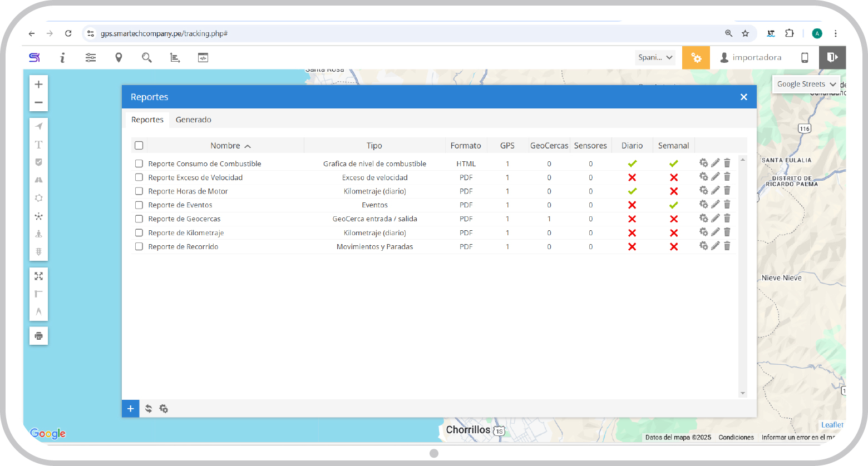
Task: Click the importadora user account link
Action: coord(751,57)
